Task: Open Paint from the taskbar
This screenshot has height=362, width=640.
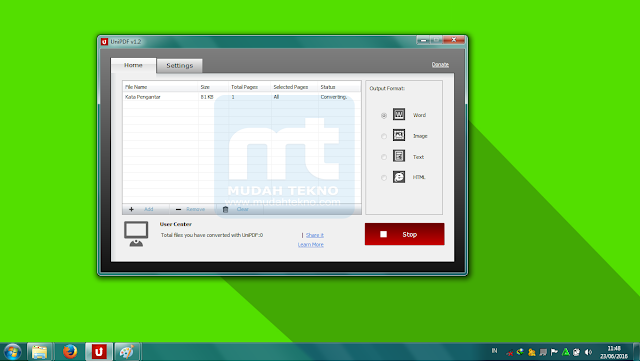Action: click(127, 352)
